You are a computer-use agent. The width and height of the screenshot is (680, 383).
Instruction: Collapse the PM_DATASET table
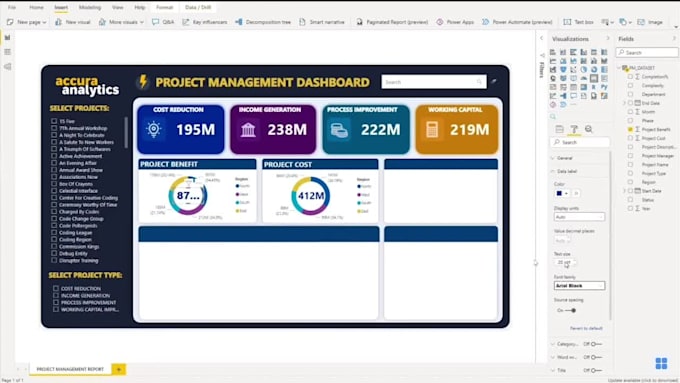619,68
